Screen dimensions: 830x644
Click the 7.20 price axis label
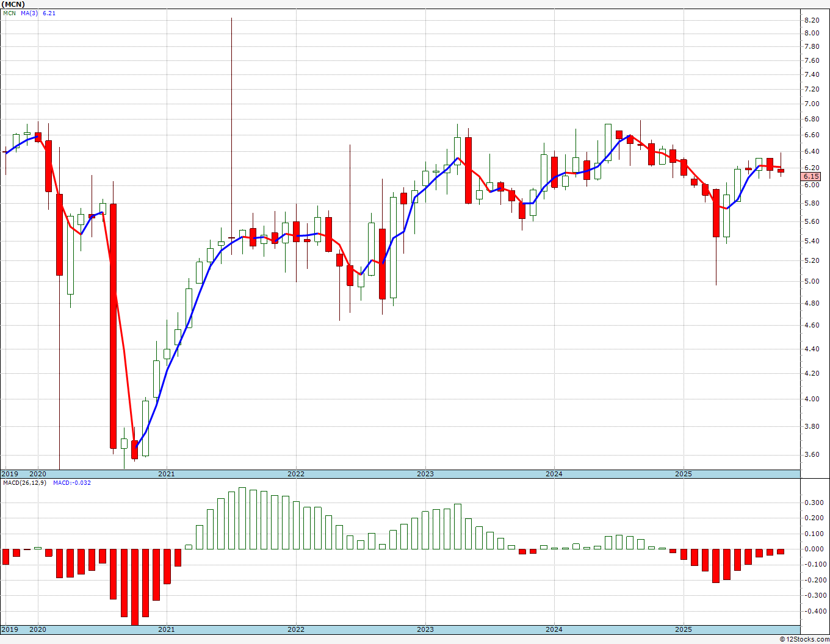(812, 89)
